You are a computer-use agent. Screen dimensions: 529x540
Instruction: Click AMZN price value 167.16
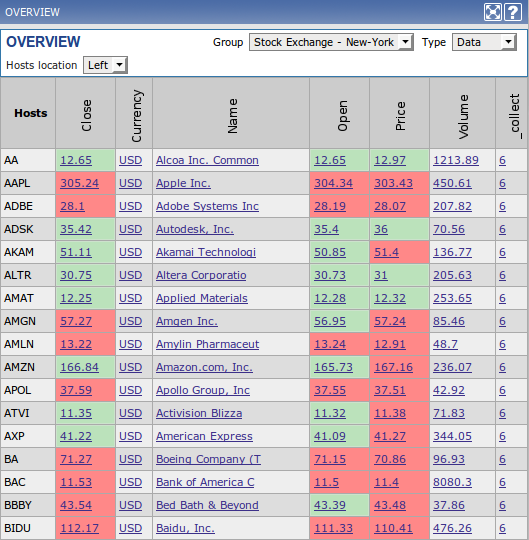pos(393,367)
